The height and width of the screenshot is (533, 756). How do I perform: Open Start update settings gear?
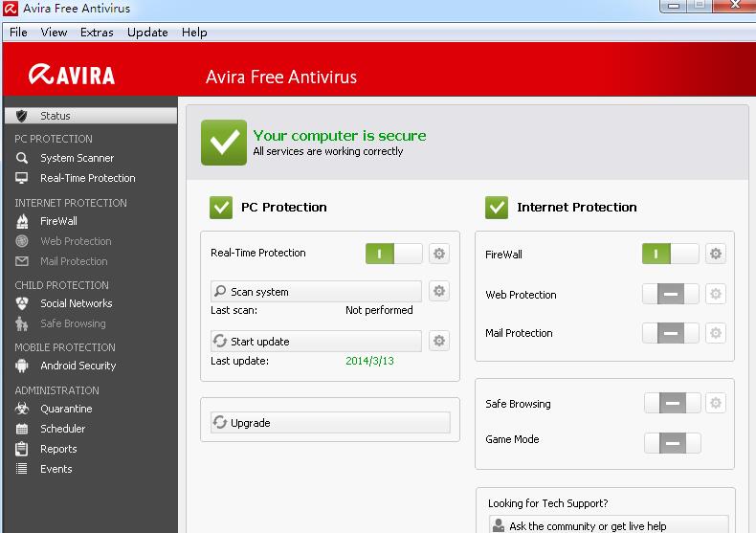tap(439, 341)
